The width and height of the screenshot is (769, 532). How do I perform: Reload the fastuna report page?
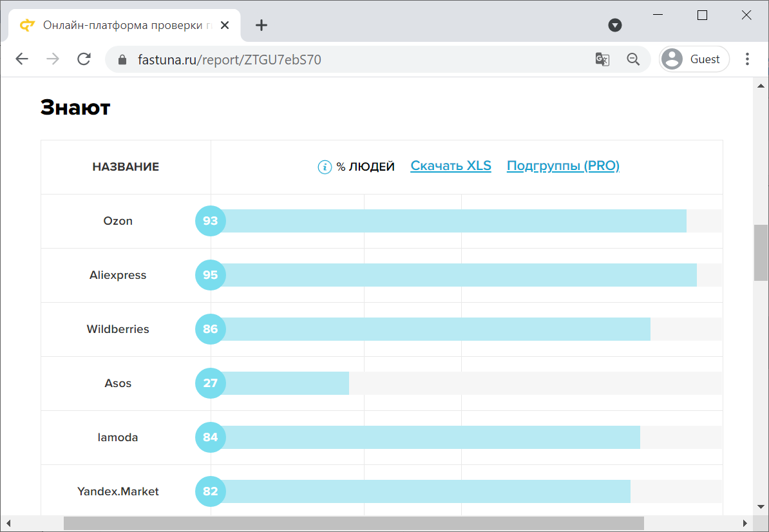tap(84, 59)
